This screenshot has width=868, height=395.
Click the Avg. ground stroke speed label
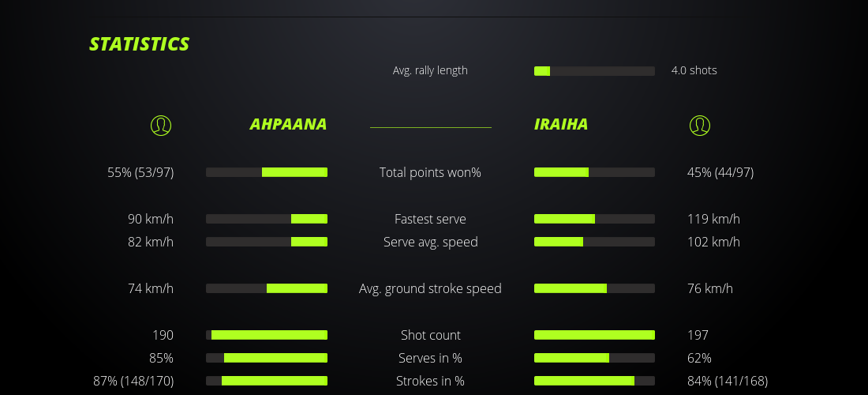click(430, 288)
